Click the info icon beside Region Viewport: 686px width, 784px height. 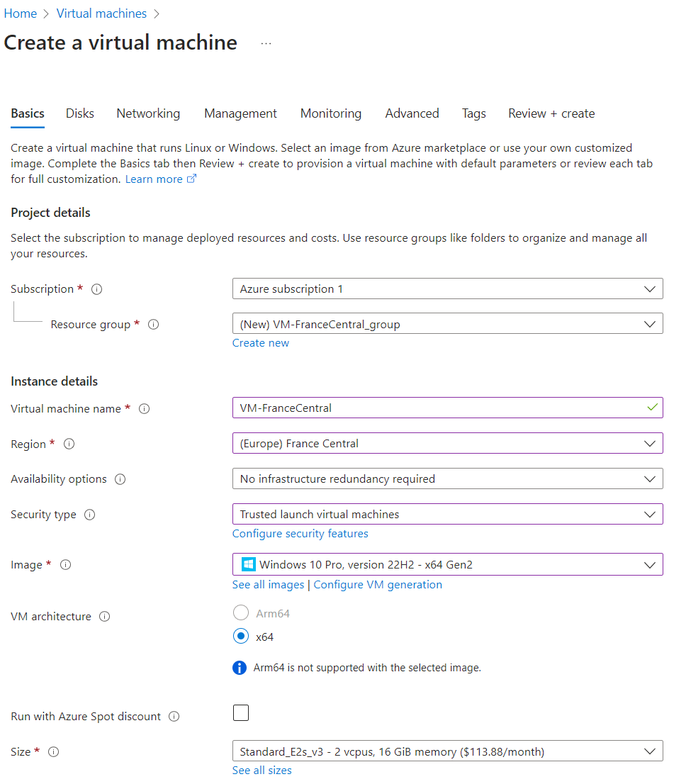(69, 444)
